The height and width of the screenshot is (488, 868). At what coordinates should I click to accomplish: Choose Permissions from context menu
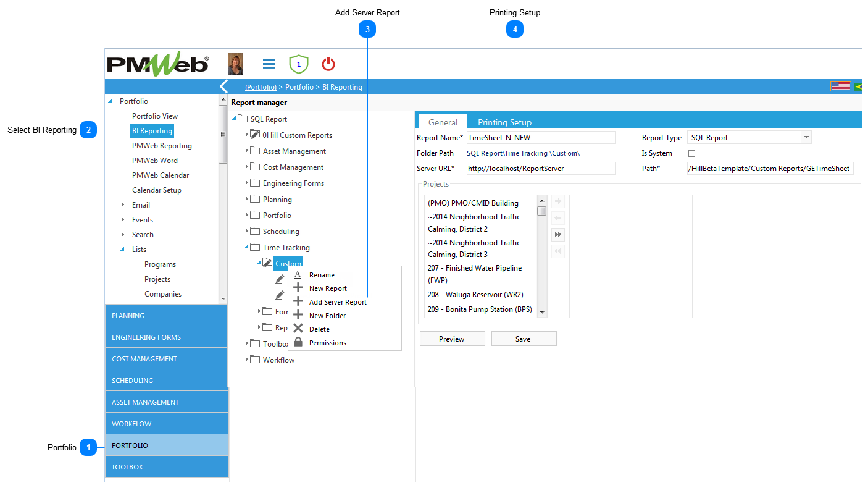328,343
